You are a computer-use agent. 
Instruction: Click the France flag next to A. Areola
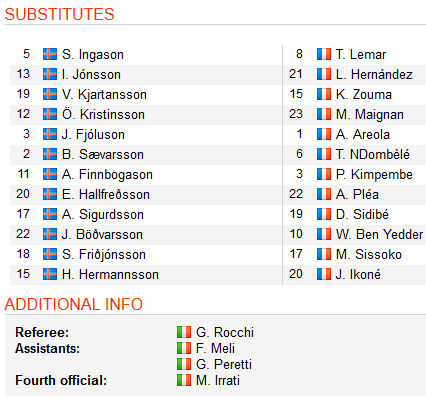click(x=324, y=134)
